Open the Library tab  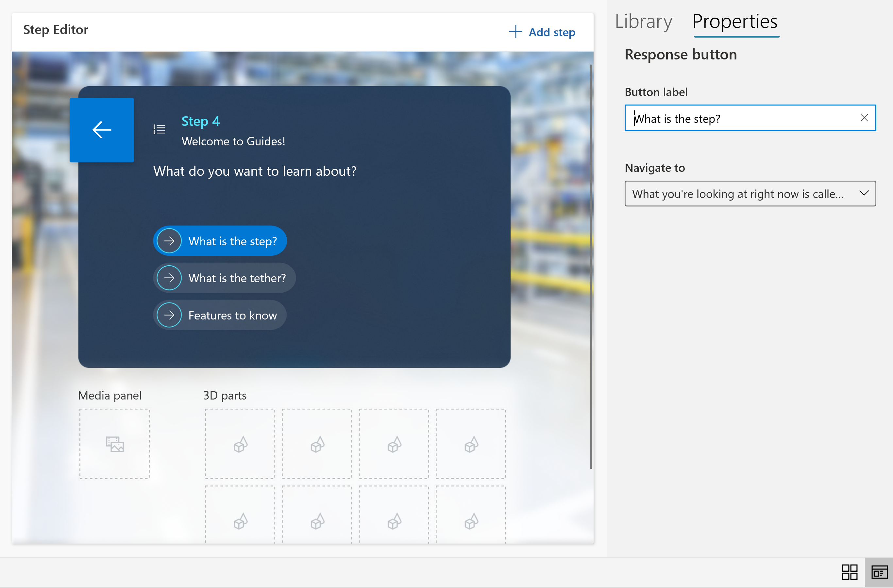point(643,20)
